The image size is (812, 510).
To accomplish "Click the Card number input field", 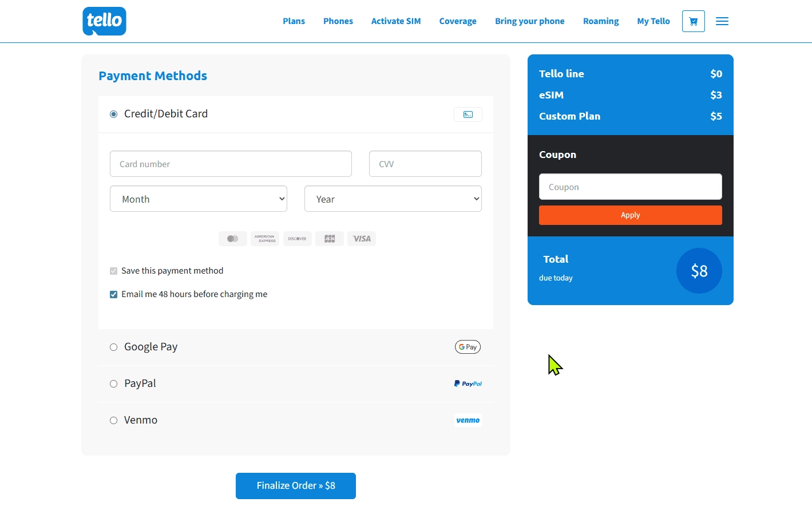I will [x=231, y=164].
